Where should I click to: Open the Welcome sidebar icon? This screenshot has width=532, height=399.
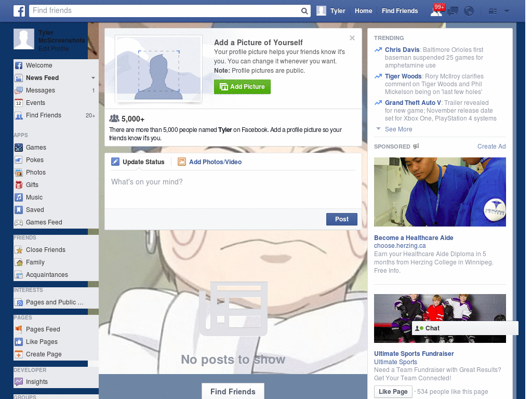(19, 65)
